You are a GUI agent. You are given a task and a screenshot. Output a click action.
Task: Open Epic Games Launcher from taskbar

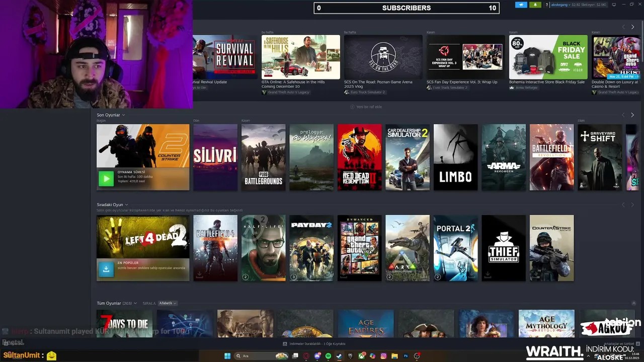pyautogui.click(x=351, y=356)
